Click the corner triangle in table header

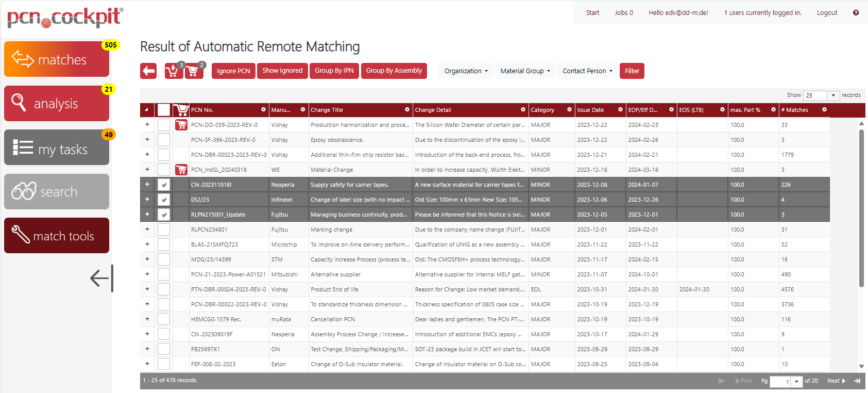click(x=146, y=110)
